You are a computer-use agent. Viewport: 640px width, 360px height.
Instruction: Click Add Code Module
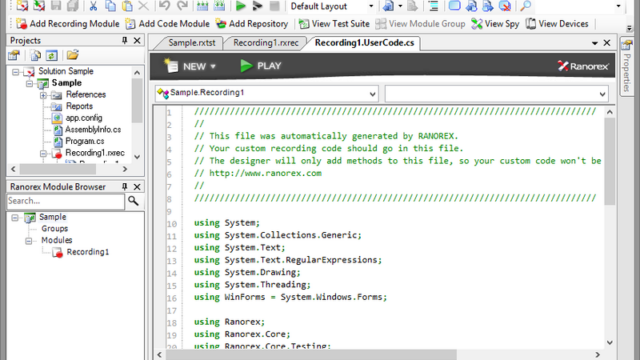[x=167, y=24]
